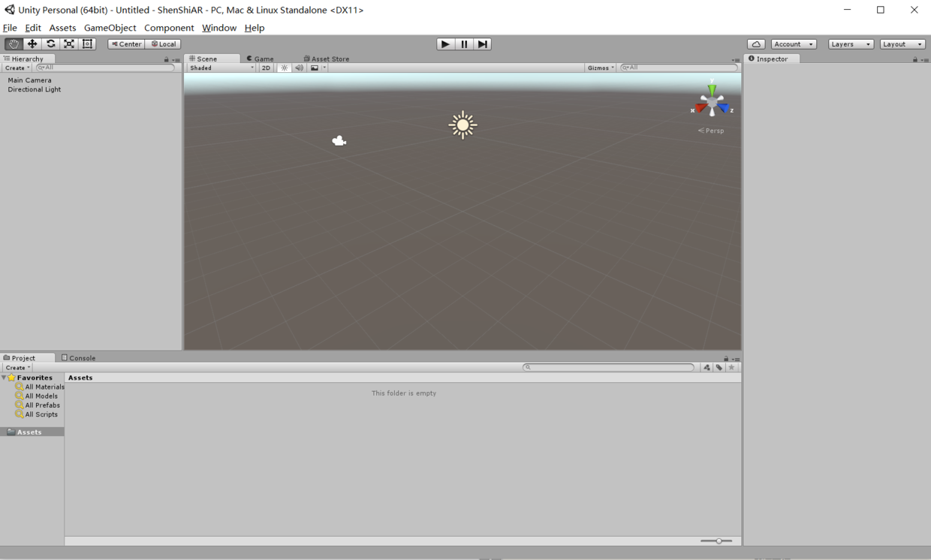
Task: Click the Directional Light sun gizmo in scene
Action: pos(462,125)
